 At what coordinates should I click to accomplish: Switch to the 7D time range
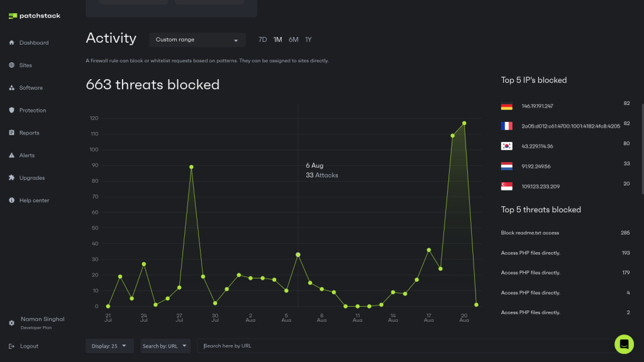point(262,39)
